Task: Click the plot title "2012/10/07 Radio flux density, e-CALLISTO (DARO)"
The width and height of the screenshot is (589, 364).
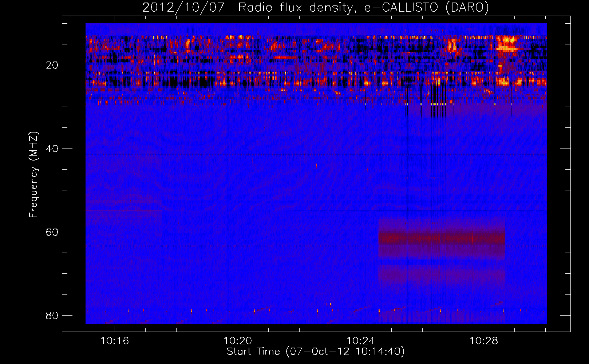Action: 316,8
